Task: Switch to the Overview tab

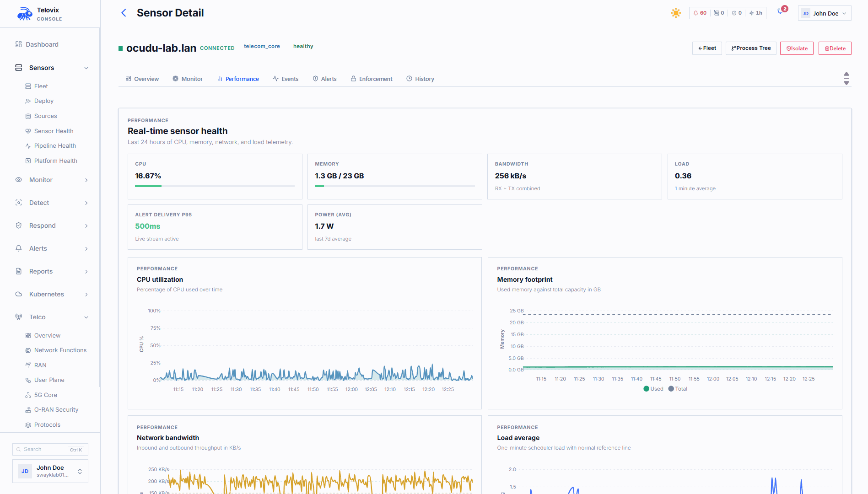Action: [142, 79]
